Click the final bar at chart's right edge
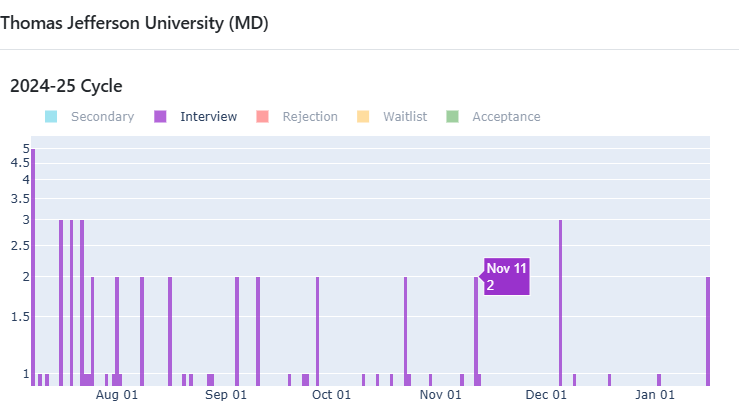The height and width of the screenshot is (403, 739). click(708, 331)
